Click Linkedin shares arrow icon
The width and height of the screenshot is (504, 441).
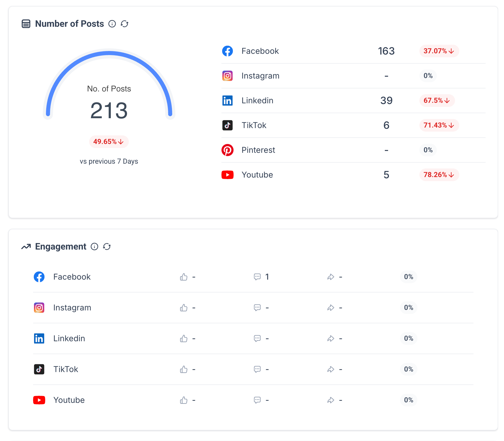tap(331, 338)
